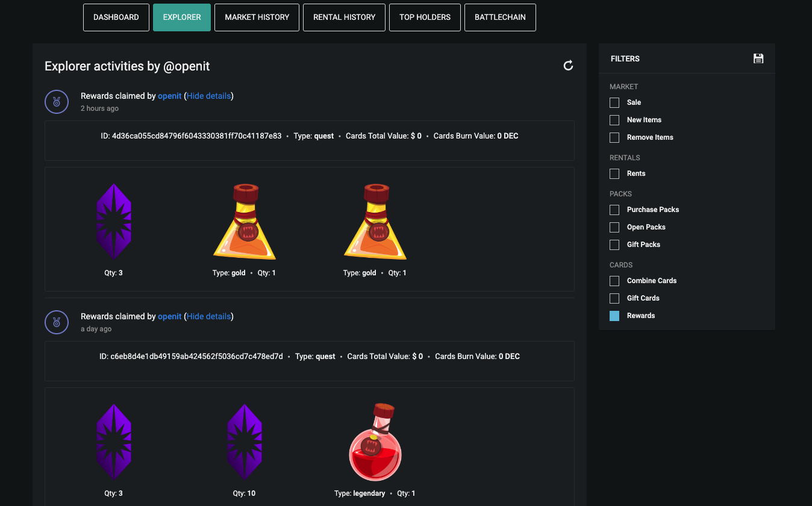Click the '2 hours ago' timestamp

point(99,108)
